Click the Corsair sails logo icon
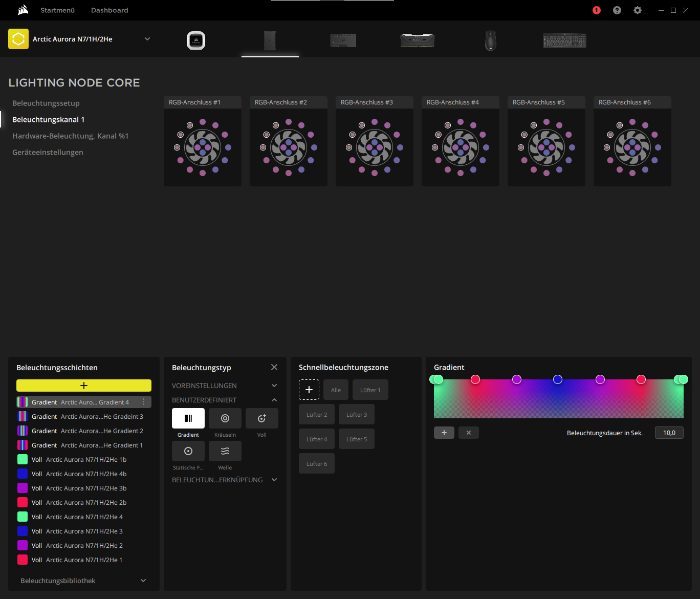Image resolution: width=700 pixels, height=599 pixels. click(x=23, y=10)
